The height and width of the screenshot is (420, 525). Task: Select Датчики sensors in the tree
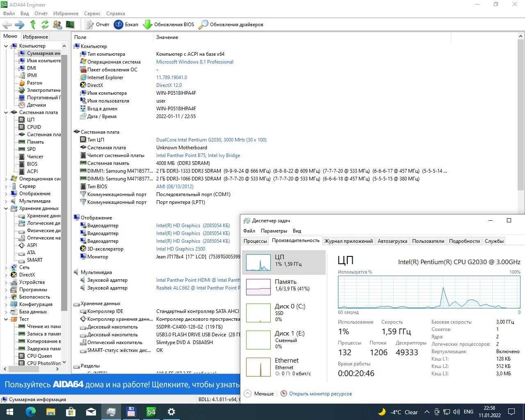36,105
